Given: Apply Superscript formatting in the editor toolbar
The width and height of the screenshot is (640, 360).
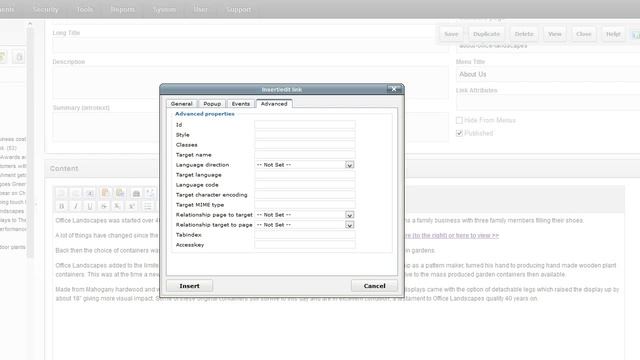Looking at the screenshot, I should click(132, 206).
